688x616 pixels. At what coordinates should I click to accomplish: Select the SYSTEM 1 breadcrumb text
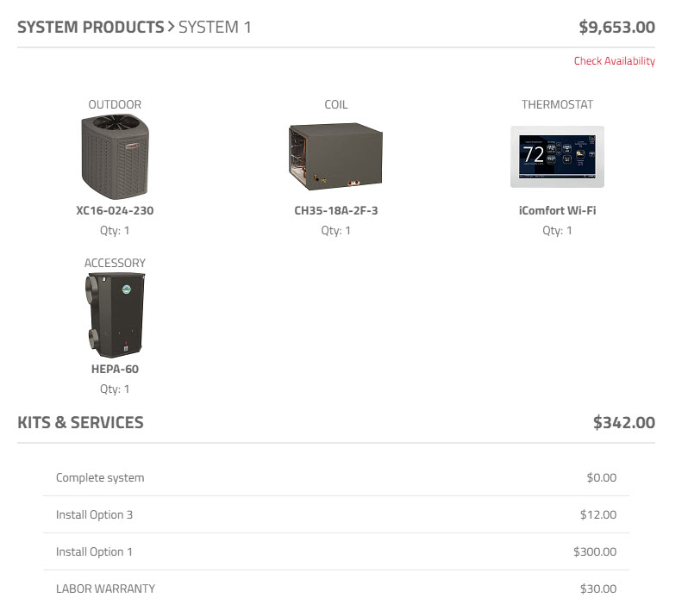click(215, 28)
